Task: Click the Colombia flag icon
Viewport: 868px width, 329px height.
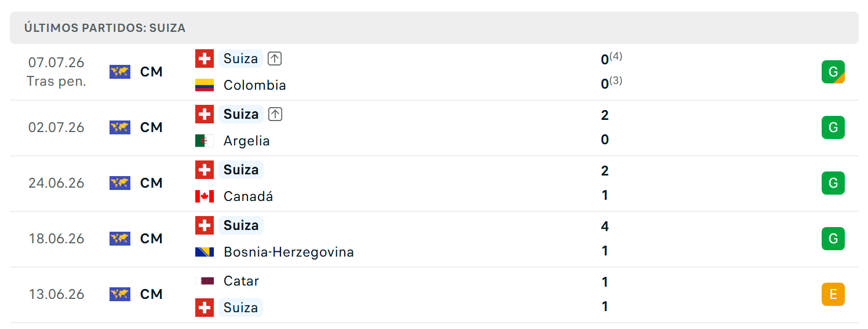Action: [205, 85]
